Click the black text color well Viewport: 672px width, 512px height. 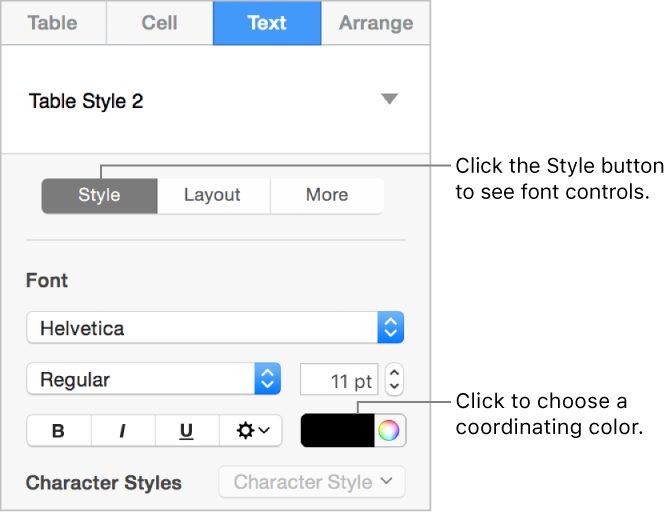(338, 431)
